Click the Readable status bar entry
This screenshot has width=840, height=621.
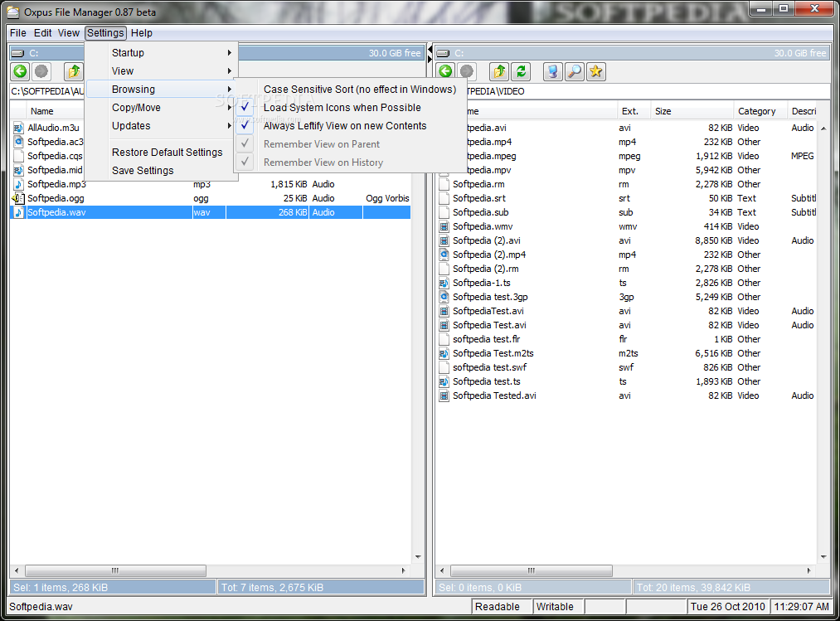click(501, 607)
